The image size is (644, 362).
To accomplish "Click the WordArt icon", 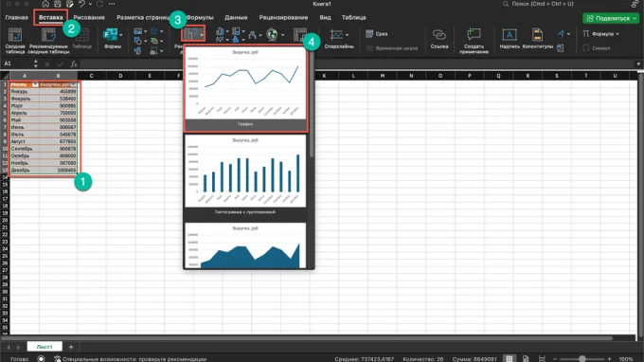I will (561, 34).
